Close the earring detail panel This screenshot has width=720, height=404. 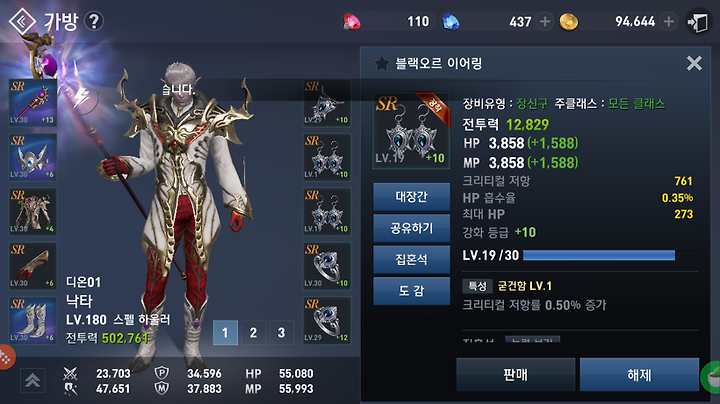click(694, 63)
